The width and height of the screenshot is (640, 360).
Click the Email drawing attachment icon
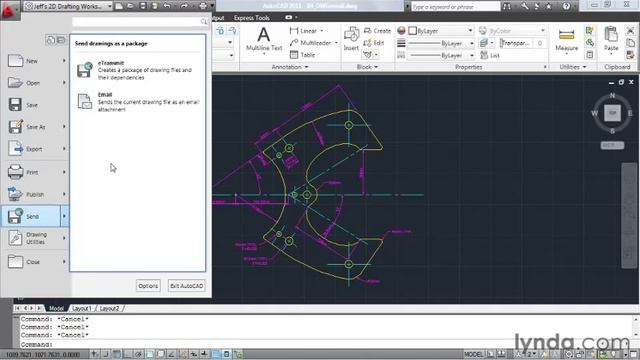pyautogui.click(x=85, y=101)
